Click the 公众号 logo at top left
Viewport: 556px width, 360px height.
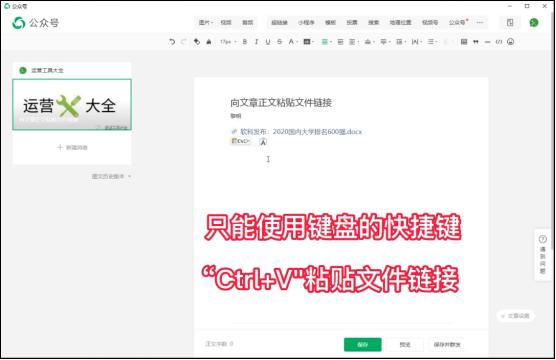click(35, 23)
